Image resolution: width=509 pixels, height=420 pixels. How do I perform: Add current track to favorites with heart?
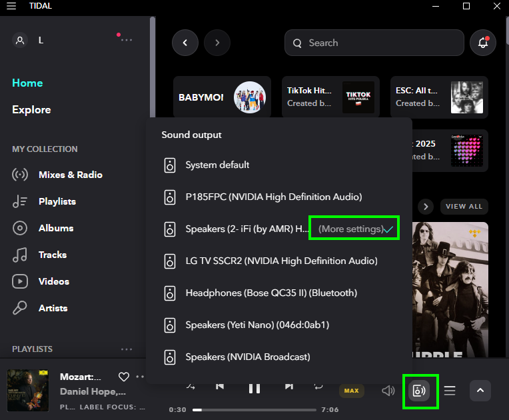pos(124,377)
